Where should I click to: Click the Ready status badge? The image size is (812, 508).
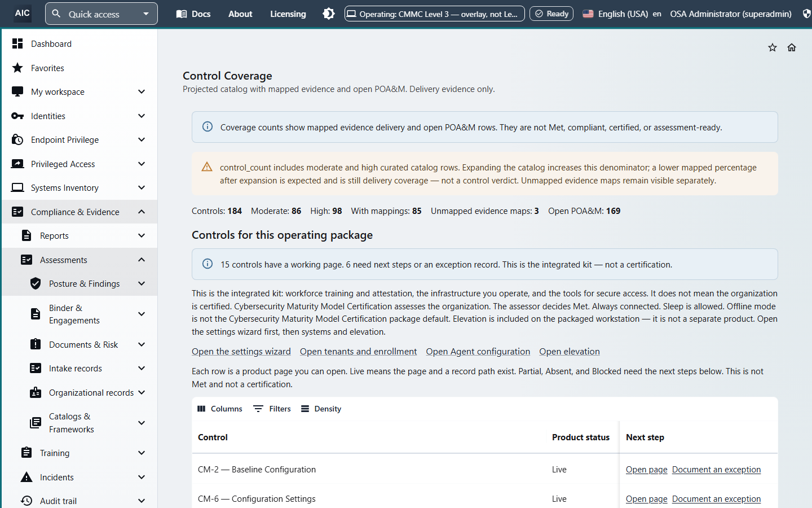(551, 14)
